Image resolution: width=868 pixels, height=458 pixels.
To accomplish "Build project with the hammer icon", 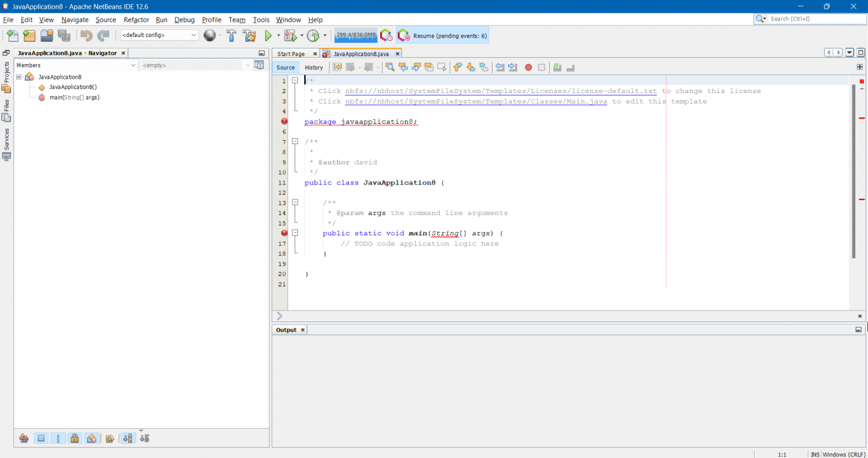I will coord(231,35).
